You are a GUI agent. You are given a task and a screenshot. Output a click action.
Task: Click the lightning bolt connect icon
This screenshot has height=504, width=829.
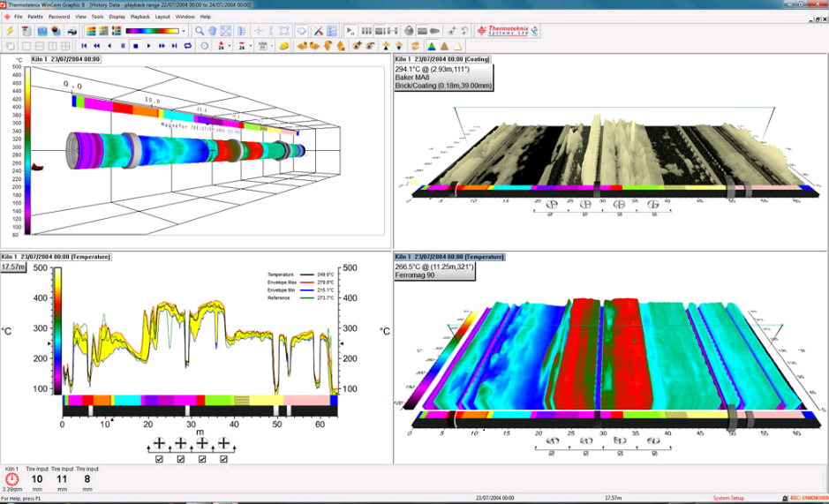coord(10,31)
